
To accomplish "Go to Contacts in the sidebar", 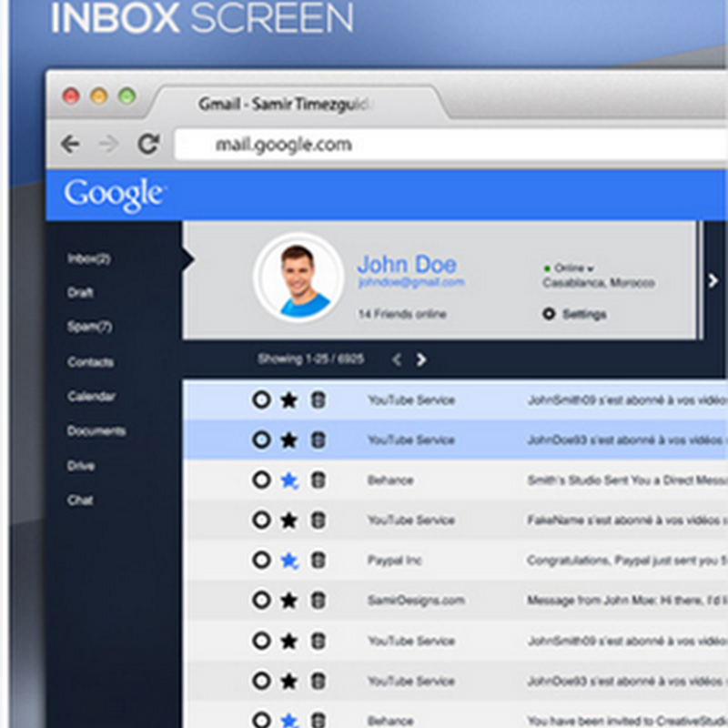I will [90, 361].
